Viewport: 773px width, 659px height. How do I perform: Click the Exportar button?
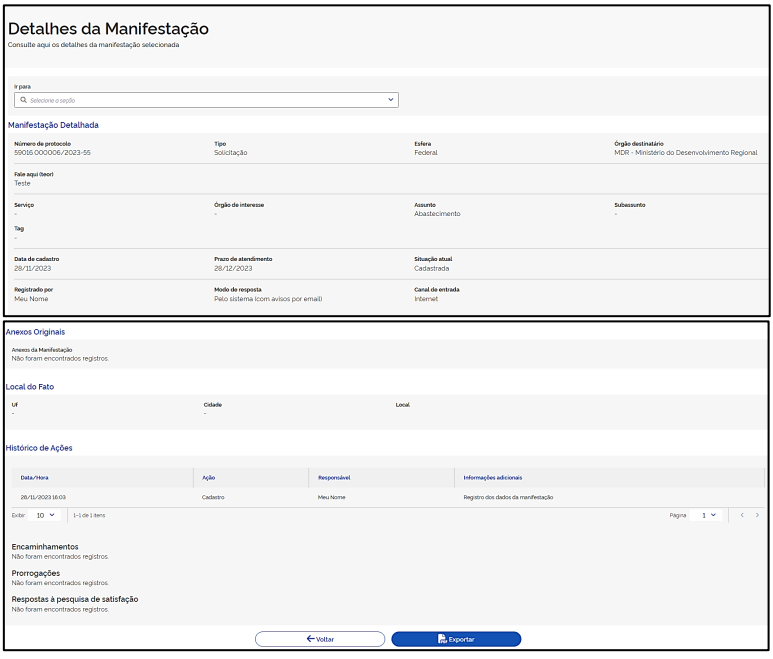click(456, 639)
